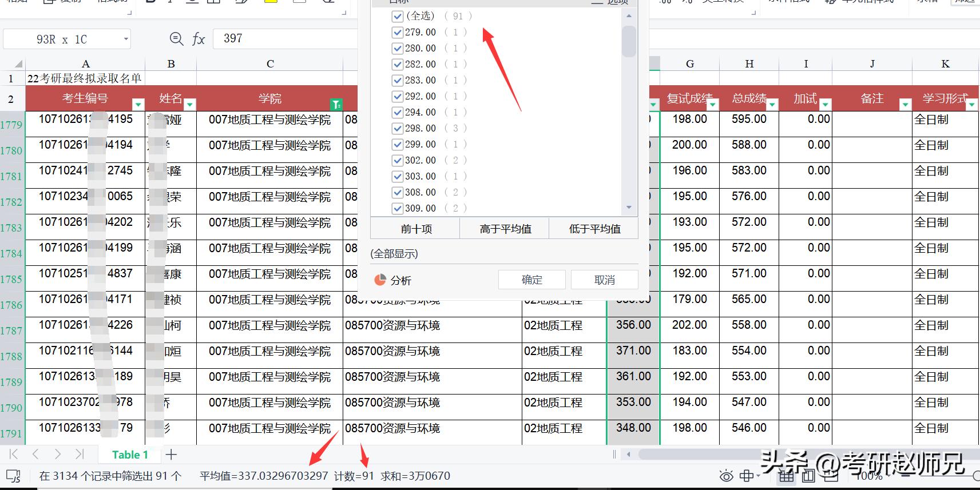Open the 加试 column filter dropdown
Image resolution: width=980 pixels, height=490 pixels.
pyautogui.click(x=825, y=104)
